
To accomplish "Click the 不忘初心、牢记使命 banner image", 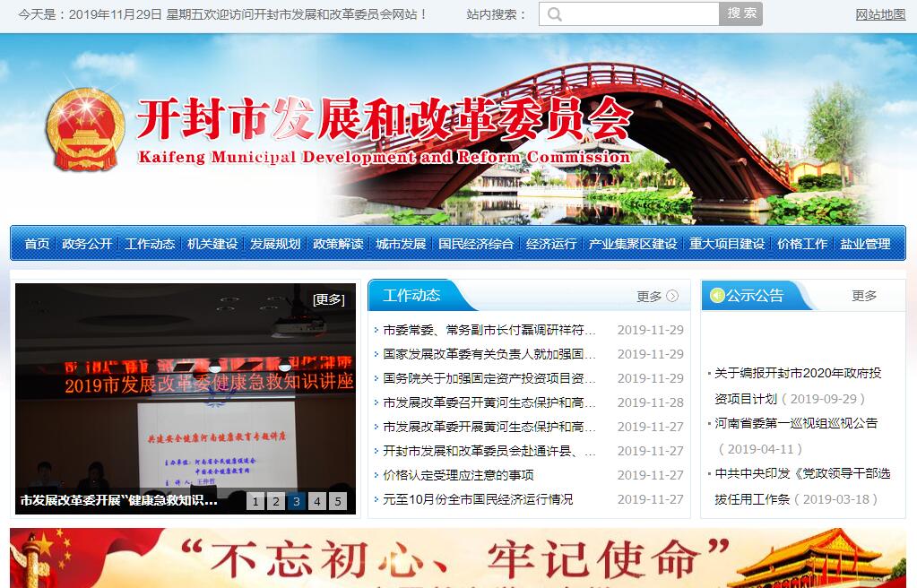I will click(458, 558).
